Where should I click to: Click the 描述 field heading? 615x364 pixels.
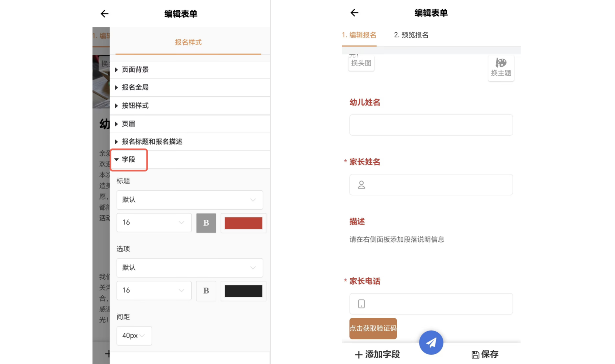tap(357, 222)
